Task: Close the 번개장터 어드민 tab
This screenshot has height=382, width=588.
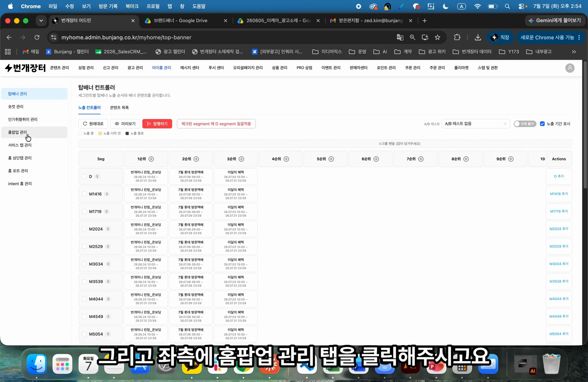Action: (133, 21)
